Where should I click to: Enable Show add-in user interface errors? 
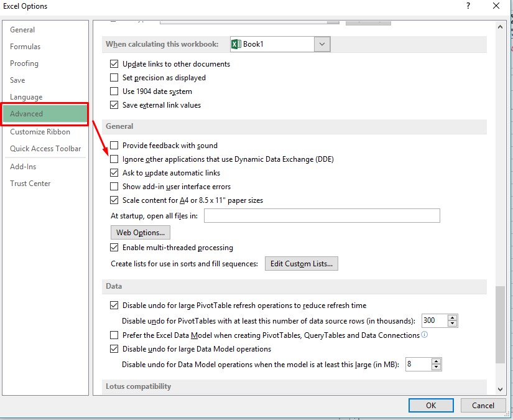coord(114,186)
